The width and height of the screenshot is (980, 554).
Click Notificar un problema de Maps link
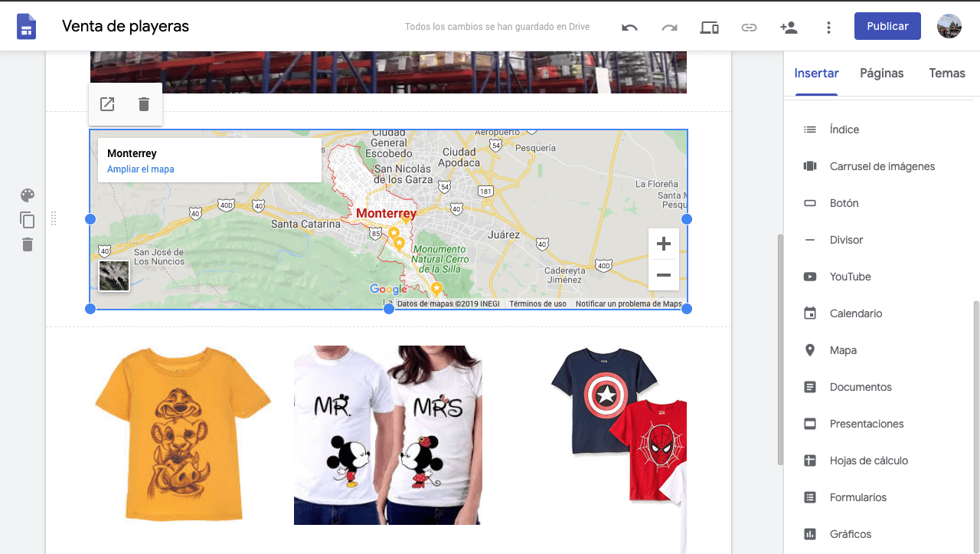629,304
